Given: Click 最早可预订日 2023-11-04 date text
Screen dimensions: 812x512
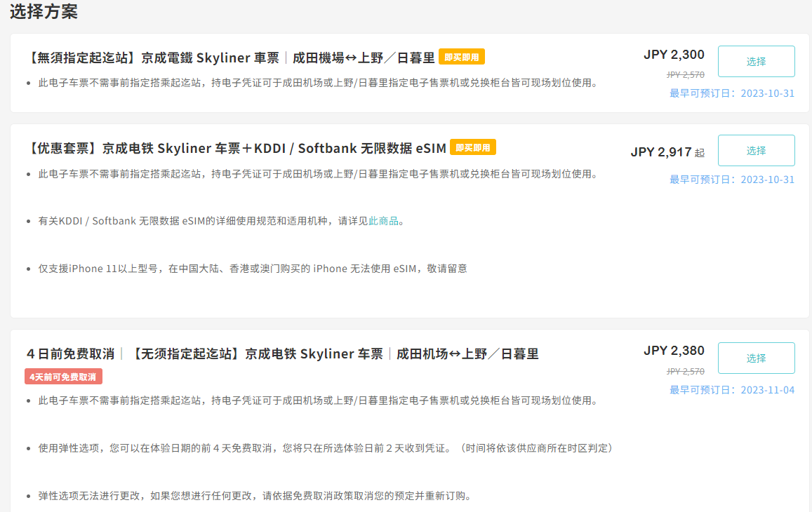Looking at the screenshot, I should pyautogui.click(x=732, y=391).
